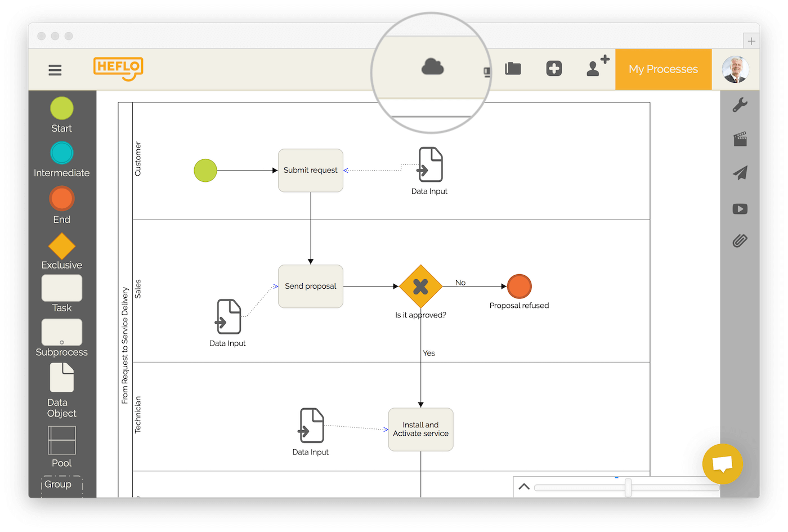Viewport: 788px width, 532px height.
Task: Open the hamburger menu
Action: coord(55,70)
